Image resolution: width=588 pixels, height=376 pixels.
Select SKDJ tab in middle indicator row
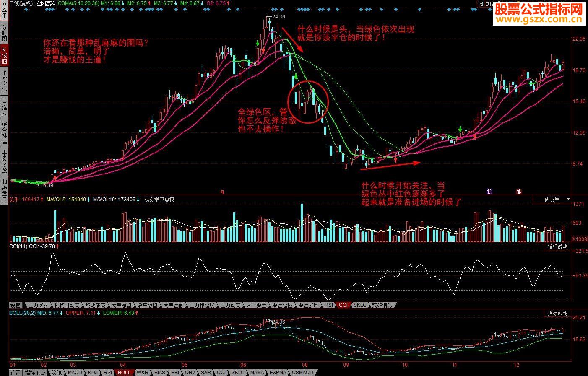coord(359,305)
